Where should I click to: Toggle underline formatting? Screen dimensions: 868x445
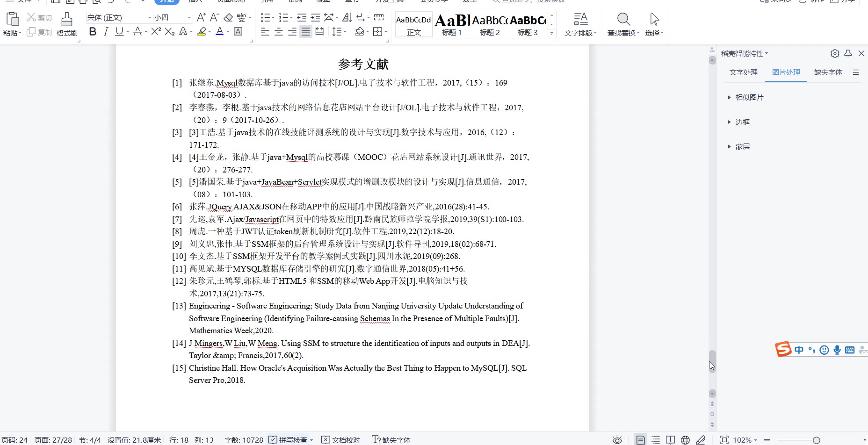click(x=119, y=32)
